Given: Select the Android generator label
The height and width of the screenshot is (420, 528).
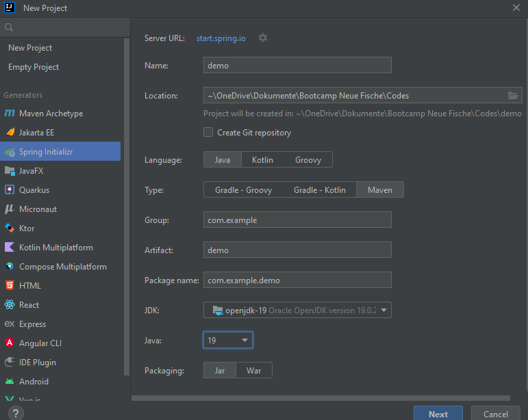Looking at the screenshot, I should [34, 382].
